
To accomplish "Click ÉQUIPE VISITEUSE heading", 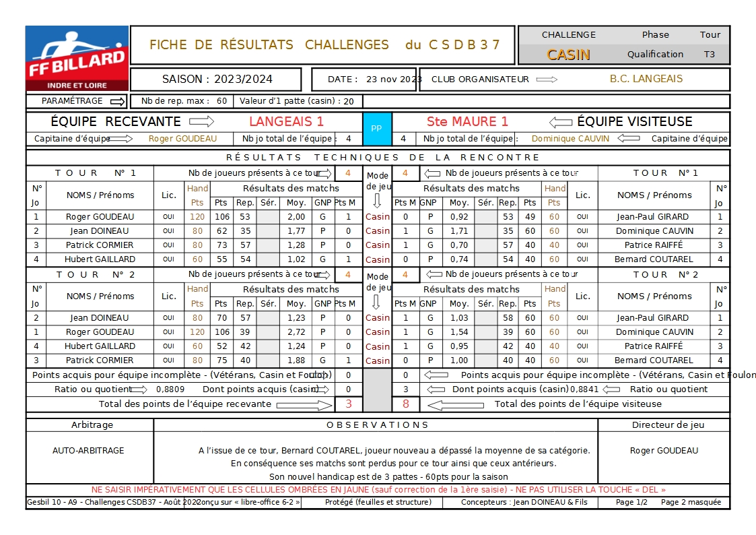I will point(635,121).
